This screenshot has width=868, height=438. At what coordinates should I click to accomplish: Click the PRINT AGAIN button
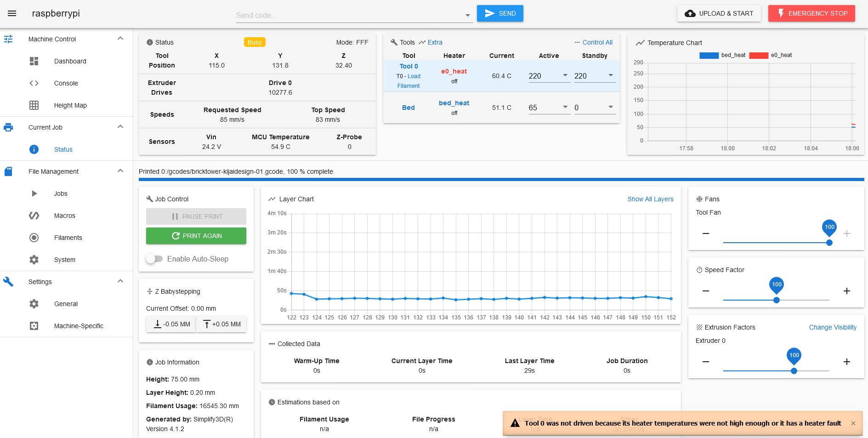[196, 236]
